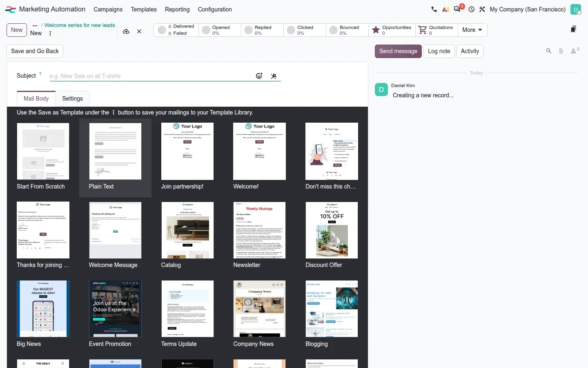Click the chatter attachments paperclip icon

561,51
